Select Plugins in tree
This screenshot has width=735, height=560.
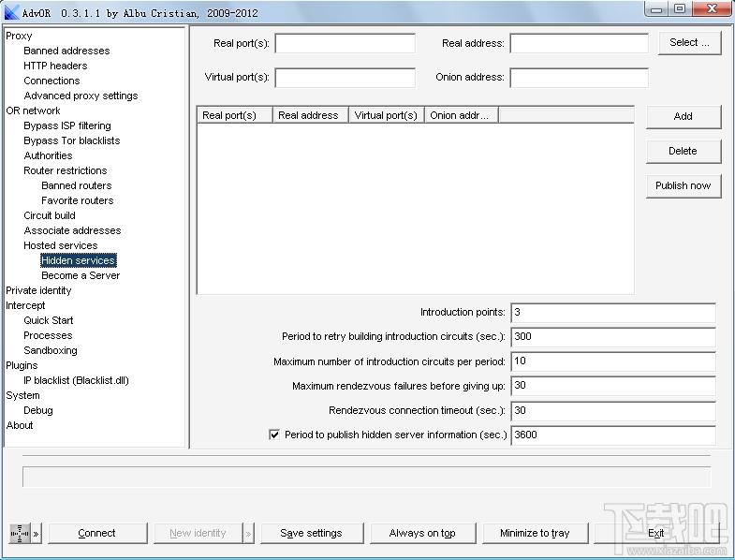coord(22,366)
